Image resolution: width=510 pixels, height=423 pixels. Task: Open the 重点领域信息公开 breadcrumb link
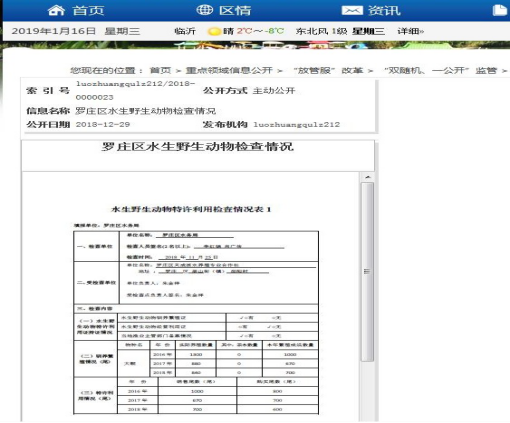[x=229, y=70]
